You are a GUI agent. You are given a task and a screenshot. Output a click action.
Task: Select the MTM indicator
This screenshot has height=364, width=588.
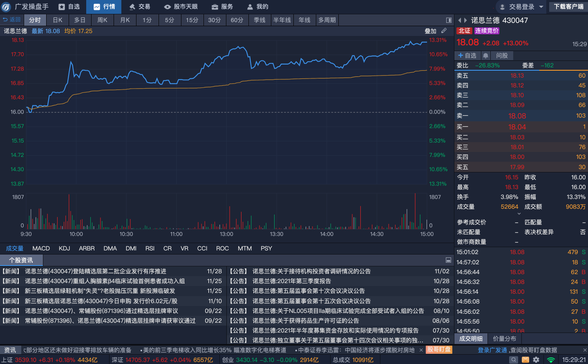(x=245, y=248)
